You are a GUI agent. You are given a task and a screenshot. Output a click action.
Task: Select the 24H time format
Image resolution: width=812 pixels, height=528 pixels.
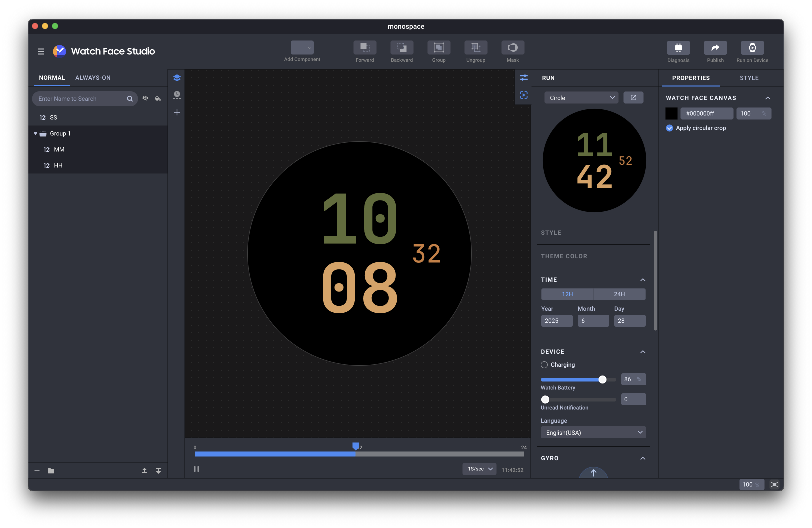[619, 294]
